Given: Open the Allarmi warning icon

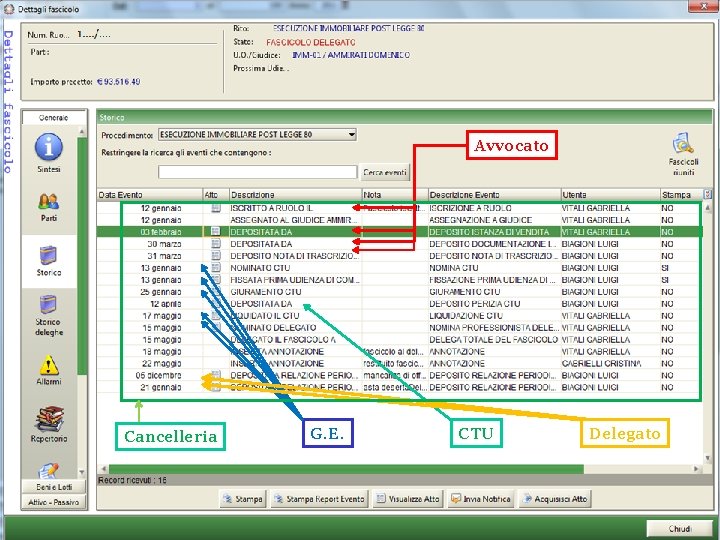Looking at the screenshot, I should (x=49, y=365).
